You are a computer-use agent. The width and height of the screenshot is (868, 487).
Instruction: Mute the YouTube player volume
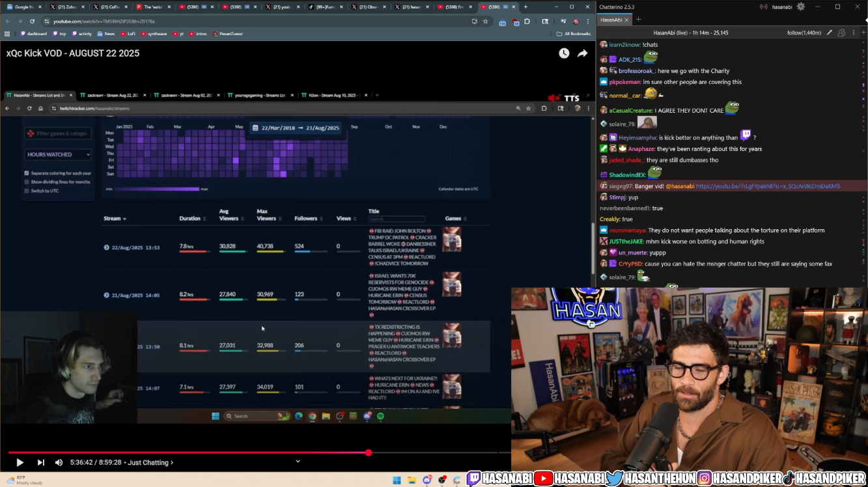(59, 462)
